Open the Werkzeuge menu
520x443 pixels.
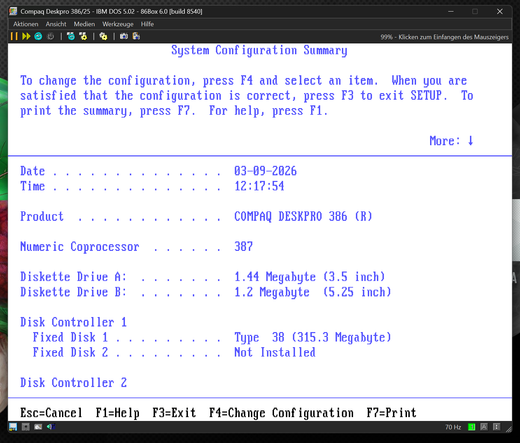click(x=118, y=24)
